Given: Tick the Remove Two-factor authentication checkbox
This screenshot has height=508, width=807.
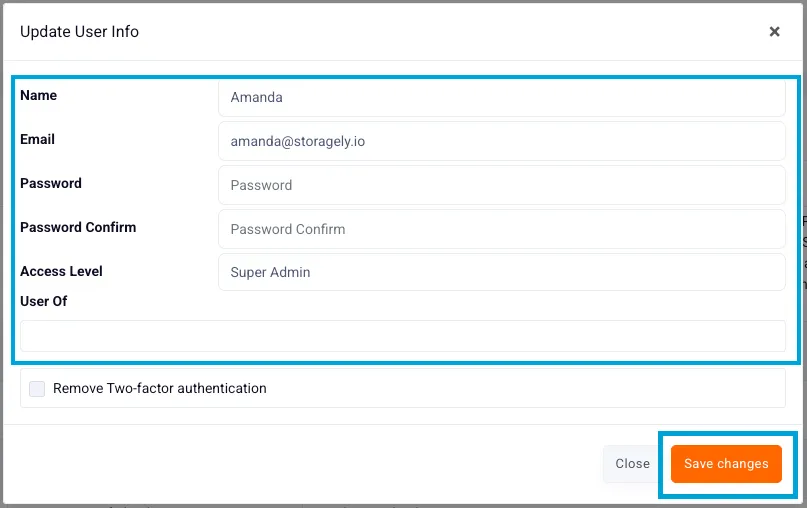Looking at the screenshot, I should tap(37, 389).
